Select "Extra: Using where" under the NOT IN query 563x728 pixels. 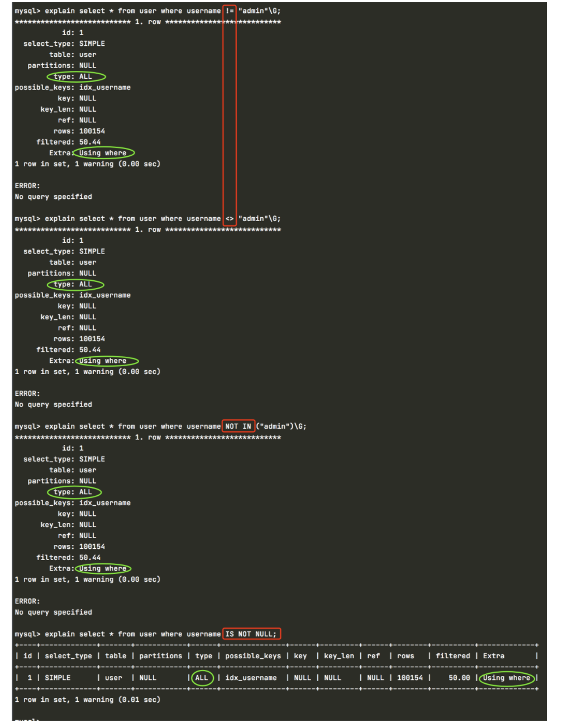(x=88, y=568)
